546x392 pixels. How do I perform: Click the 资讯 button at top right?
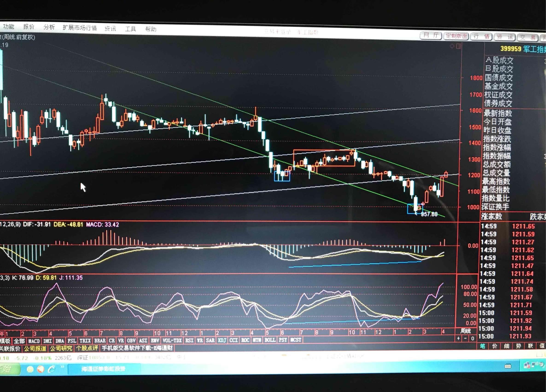pos(505,37)
